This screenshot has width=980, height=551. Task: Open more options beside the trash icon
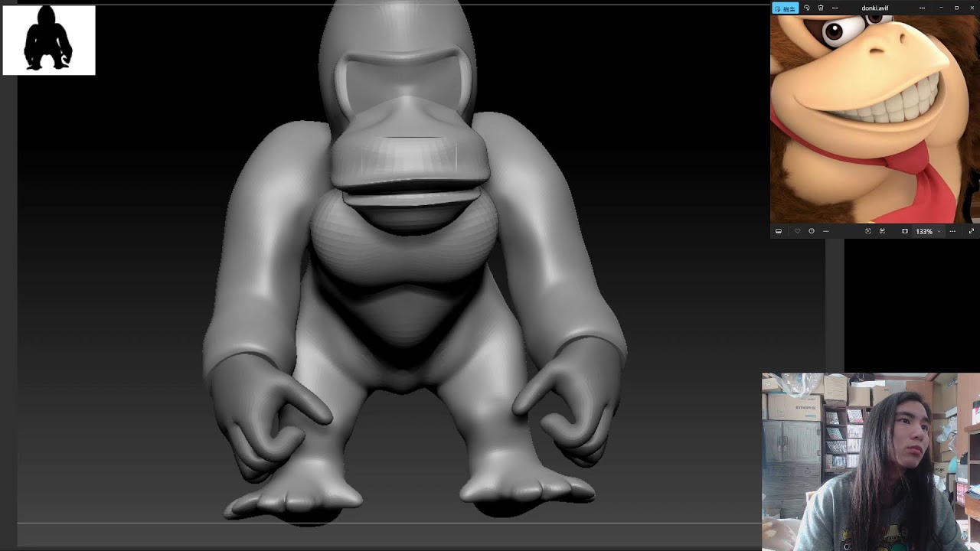(835, 8)
